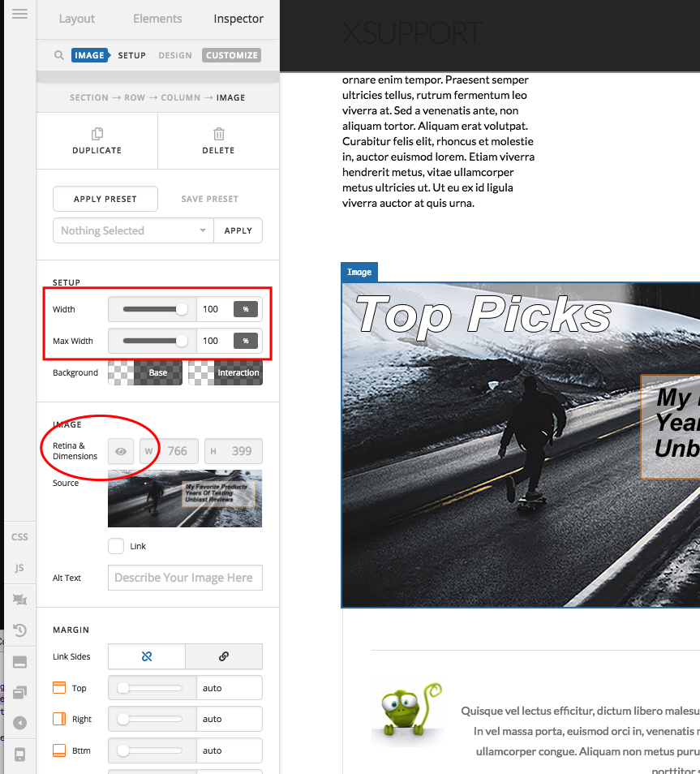Check the Link checkbox
700x774 pixels.
click(116, 546)
